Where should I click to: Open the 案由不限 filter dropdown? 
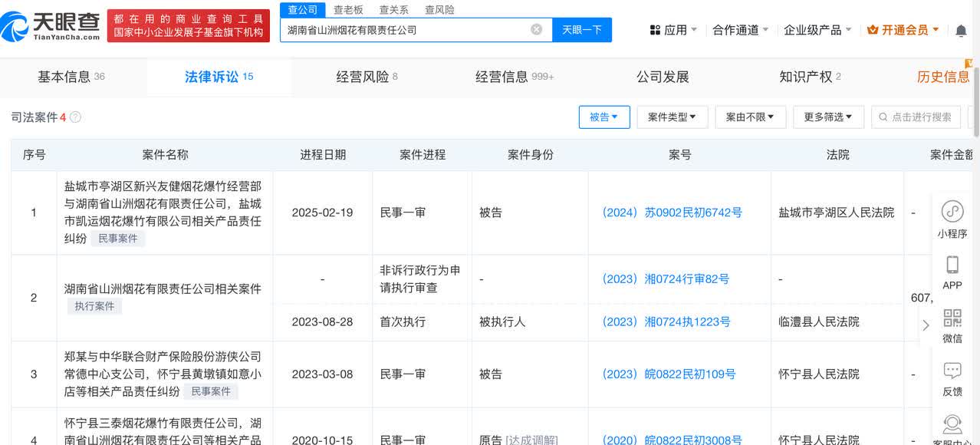750,117
